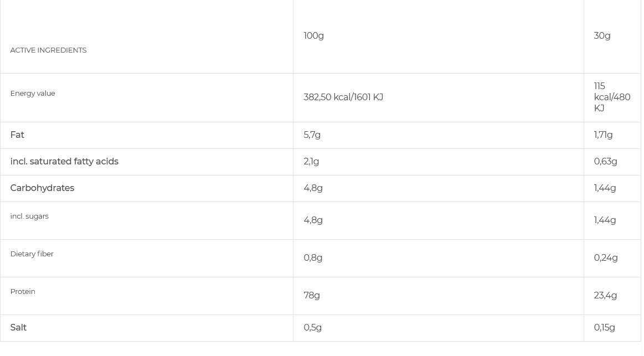Click the Energy value row label
644x356 pixels.
33,94
